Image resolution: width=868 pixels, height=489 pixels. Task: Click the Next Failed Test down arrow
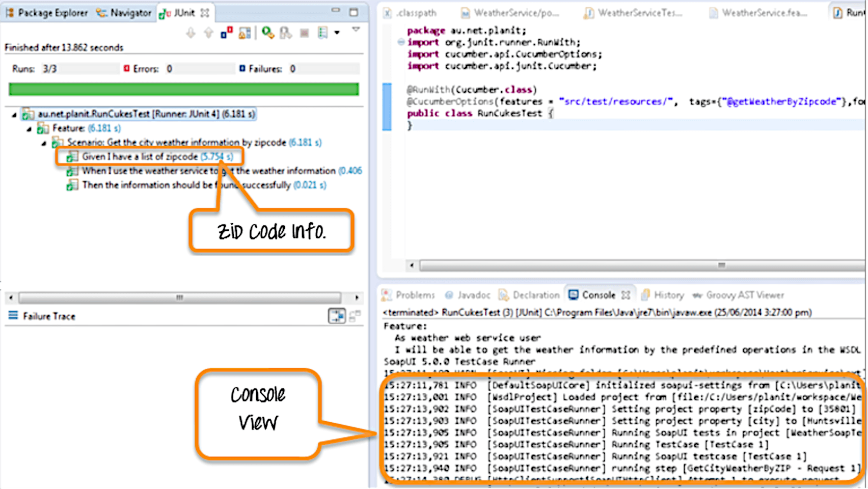pos(191,33)
